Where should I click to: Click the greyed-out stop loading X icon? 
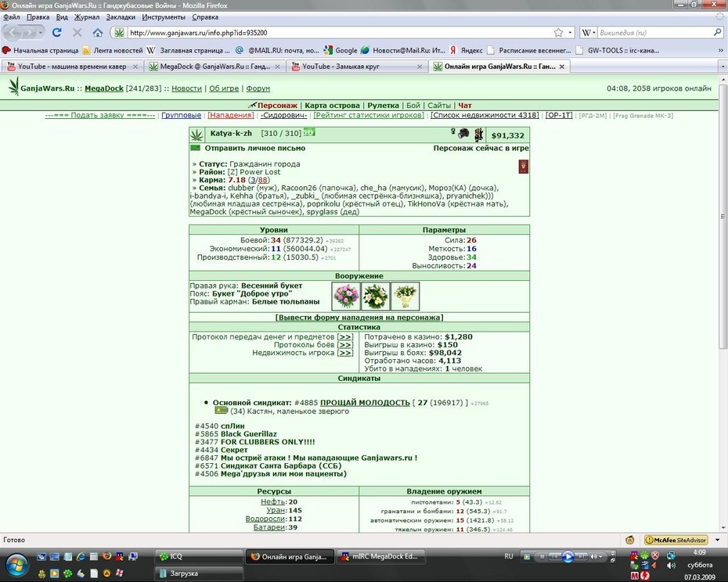point(77,33)
